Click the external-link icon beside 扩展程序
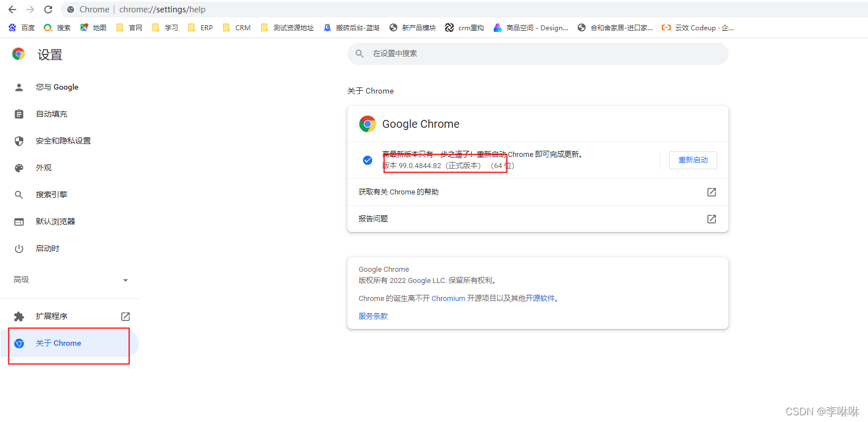 pos(126,316)
